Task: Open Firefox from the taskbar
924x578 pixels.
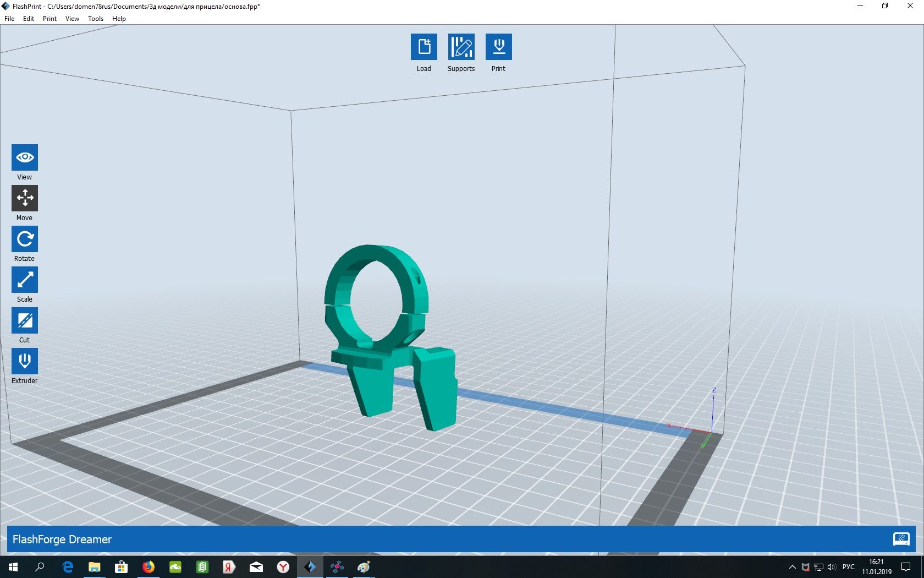Action: [x=148, y=567]
